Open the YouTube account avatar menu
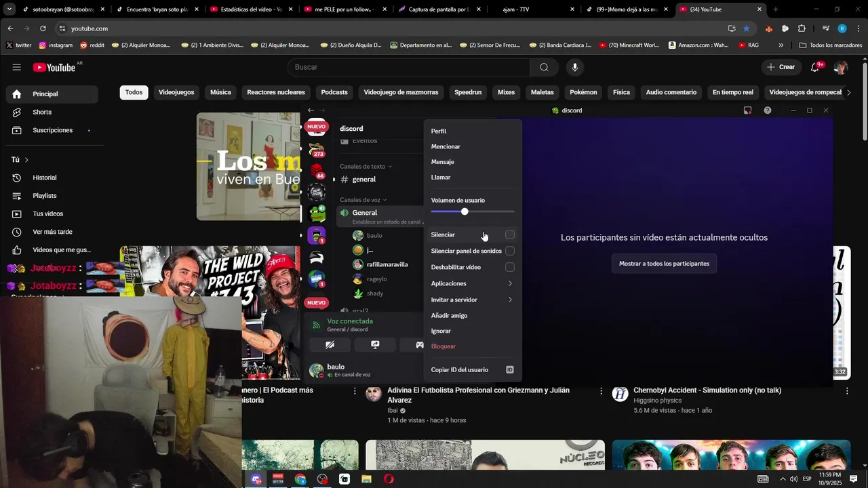Viewport: 868px width, 488px height. point(841,67)
